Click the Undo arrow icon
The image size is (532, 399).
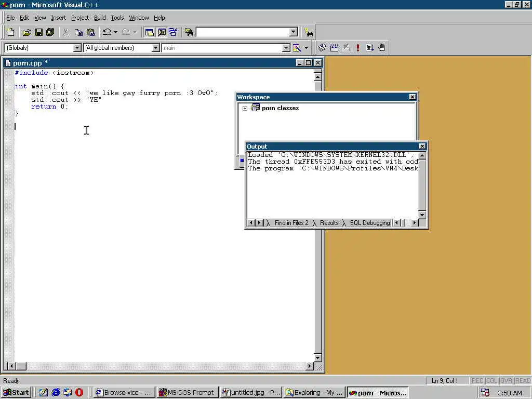[107, 32]
